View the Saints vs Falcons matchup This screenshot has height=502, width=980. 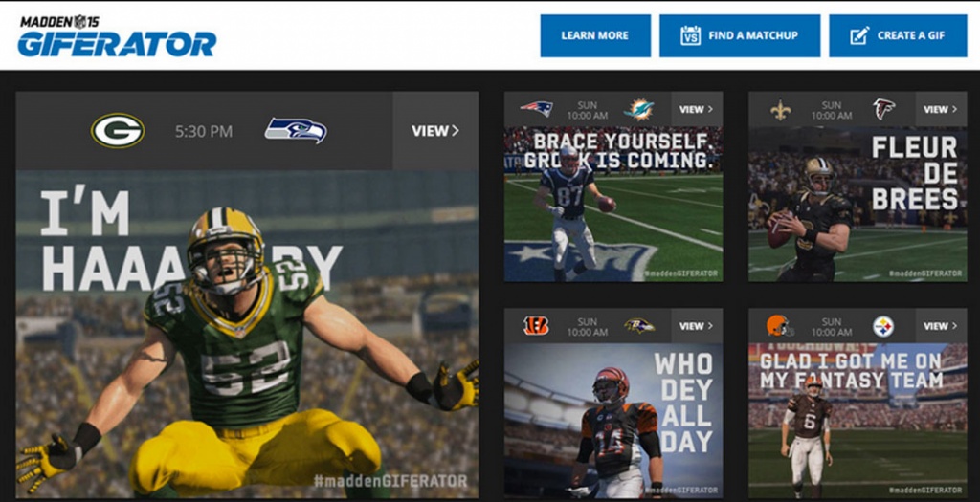pyautogui.click(x=941, y=109)
